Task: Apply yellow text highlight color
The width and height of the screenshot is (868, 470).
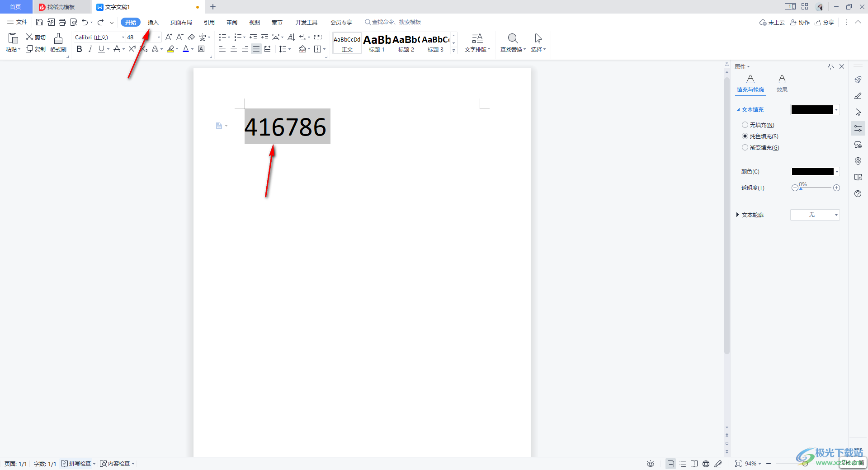Action: (170, 49)
